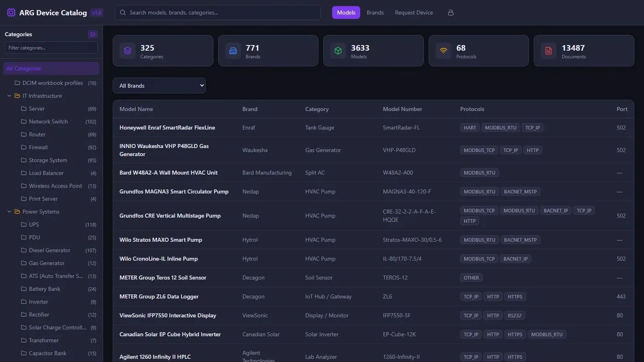644x362 pixels.
Task: Click the v1.0 version badge
Action: [x=97, y=13]
